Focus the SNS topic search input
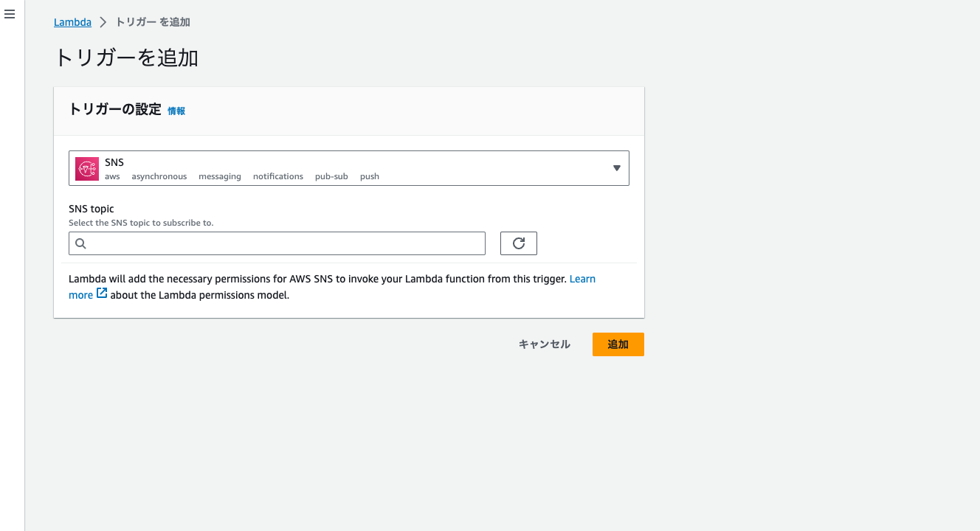980x531 pixels. [277, 243]
